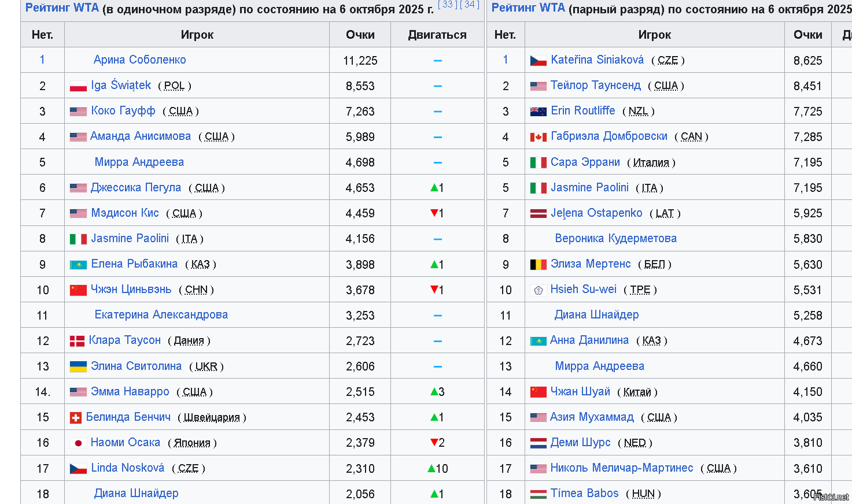Click the CZE abbreviation next to Linda Nosková
This screenshot has height=504, width=852.
pyautogui.click(x=189, y=468)
